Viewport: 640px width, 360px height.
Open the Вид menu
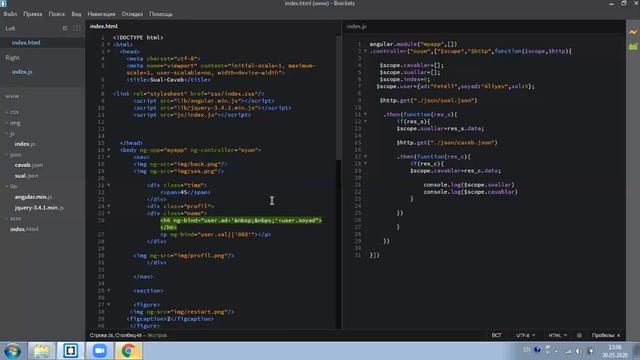[x=76, y=14]
